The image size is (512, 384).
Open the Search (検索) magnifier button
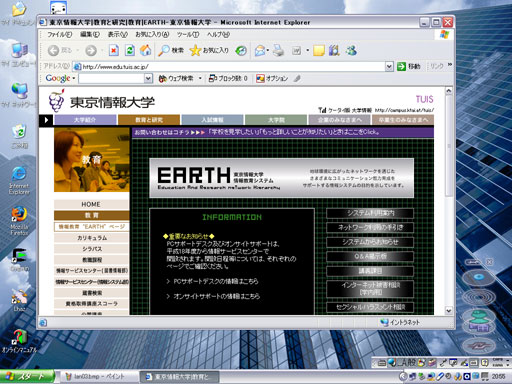click(171, 50)
